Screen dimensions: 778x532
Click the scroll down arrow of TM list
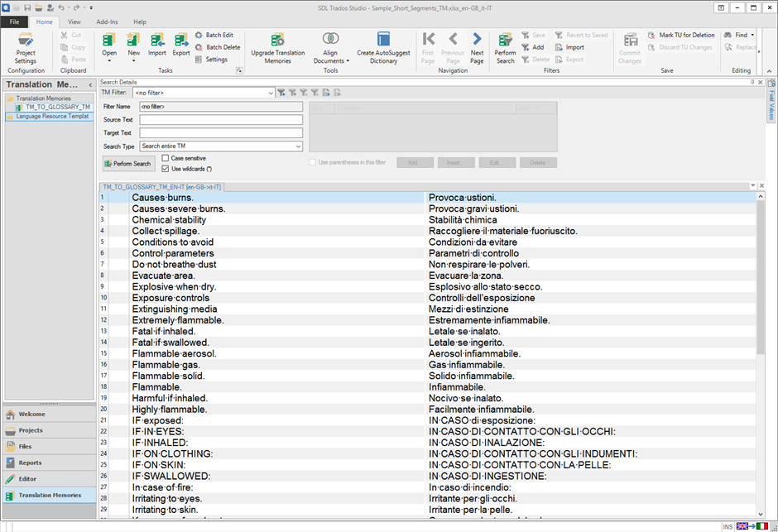tap(761, 514)
